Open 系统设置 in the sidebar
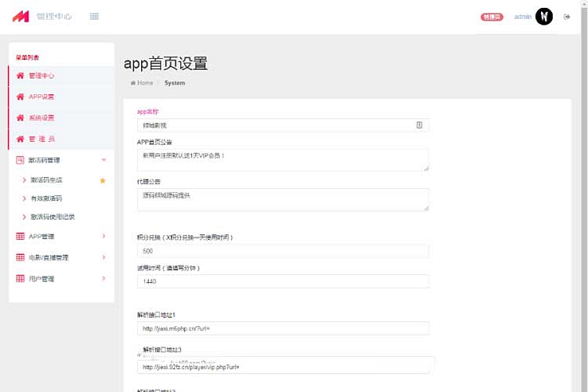This screenshot has width=588, height=392. [x=41, y=118]
